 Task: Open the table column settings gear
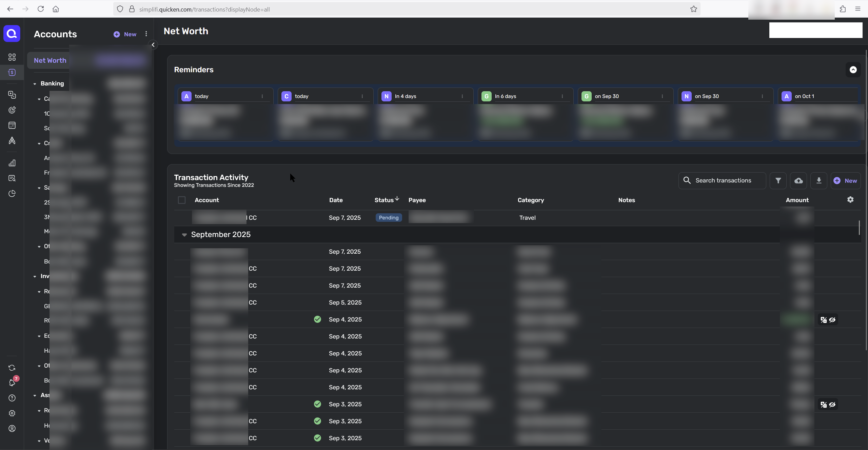(850, 200)
